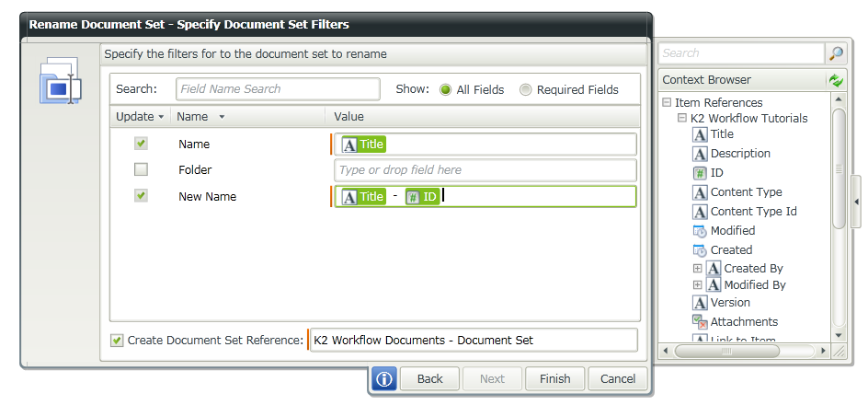
Task: Click the Modified date field icon
Action: (x=700, y=231)
